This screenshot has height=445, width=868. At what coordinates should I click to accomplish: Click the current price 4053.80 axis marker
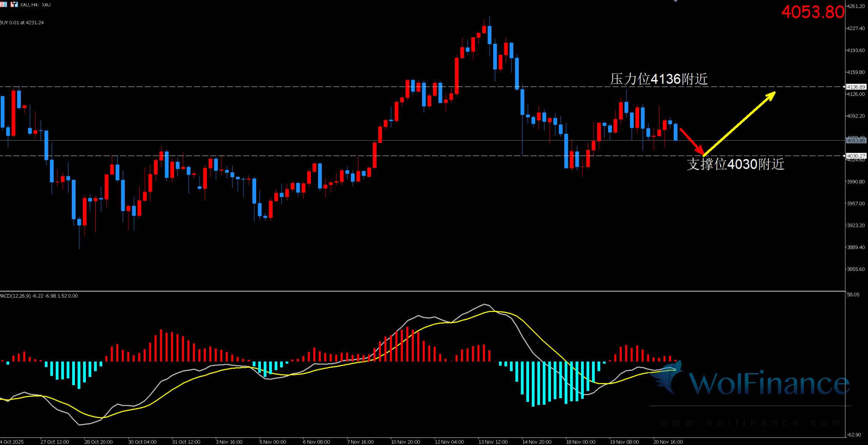856,141
